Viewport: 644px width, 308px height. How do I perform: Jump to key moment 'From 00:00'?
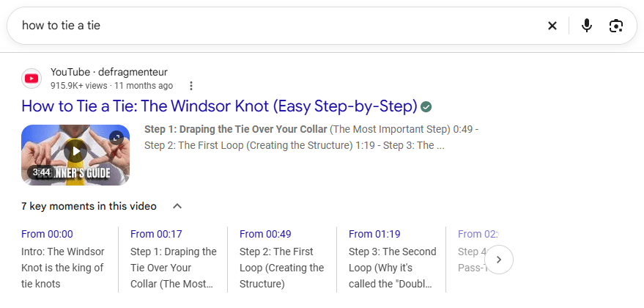click(x=47, y=234)
